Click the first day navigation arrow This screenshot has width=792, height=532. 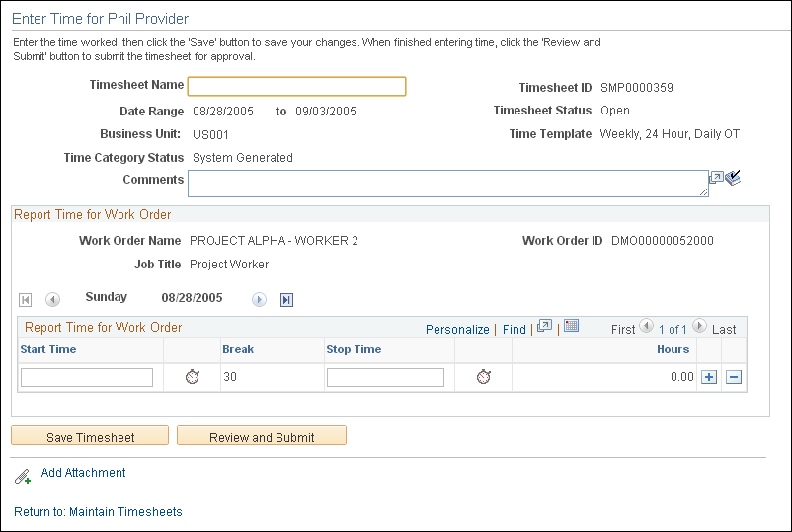tap(26, 300)
